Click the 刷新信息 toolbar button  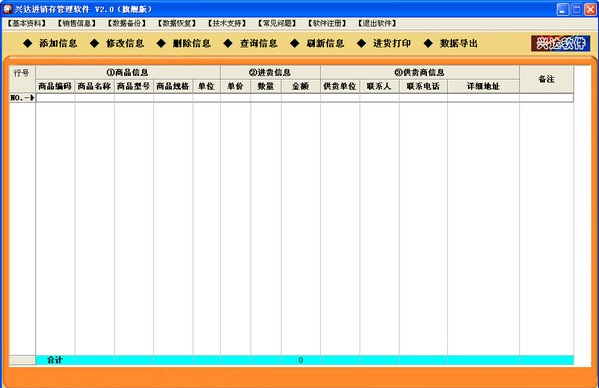coord(317,44)
